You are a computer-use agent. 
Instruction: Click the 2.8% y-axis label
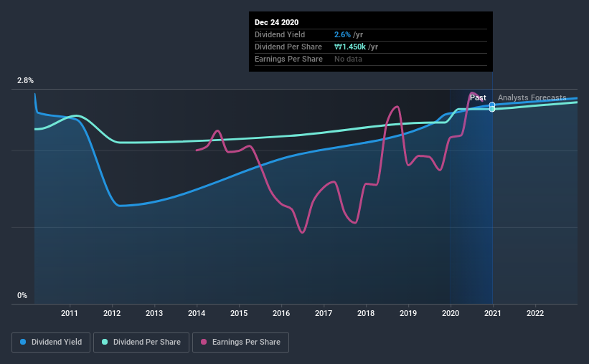[x=25, y=80]
